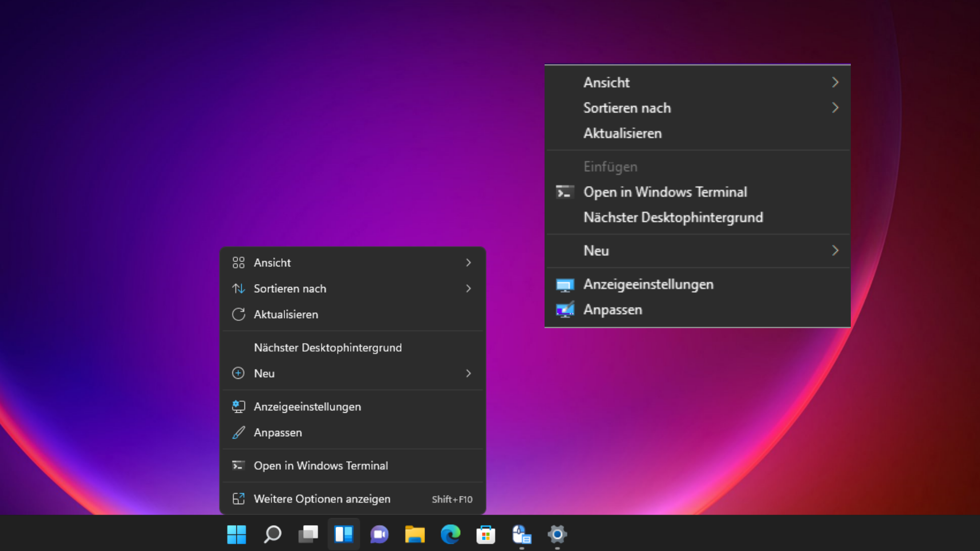The width and height of the screenshot is (980, 551).
Task: Open Anzeigeeinstellungen from new context menu
Action: pos(353,407)
